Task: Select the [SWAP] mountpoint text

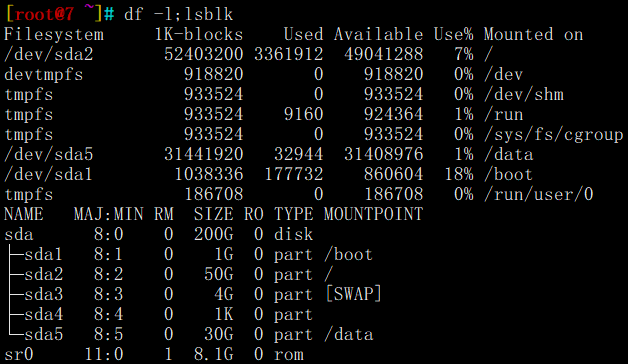Action: point(354,294)
